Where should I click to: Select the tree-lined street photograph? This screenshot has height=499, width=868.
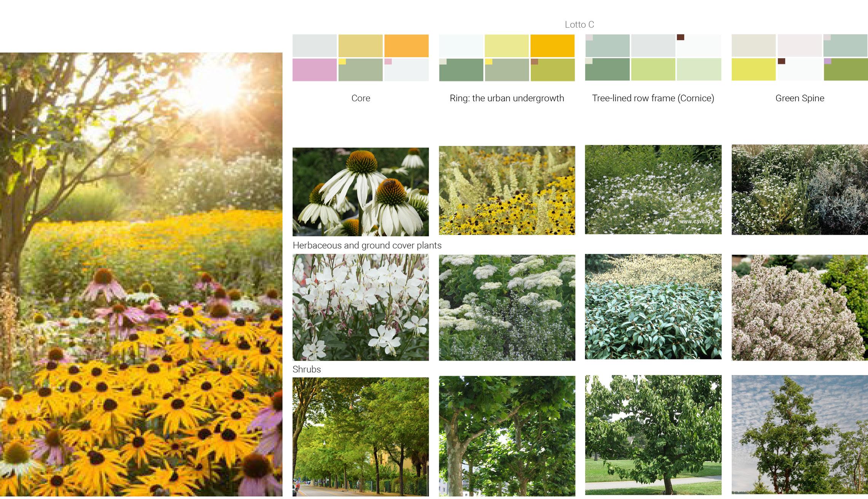coord(361,437)
